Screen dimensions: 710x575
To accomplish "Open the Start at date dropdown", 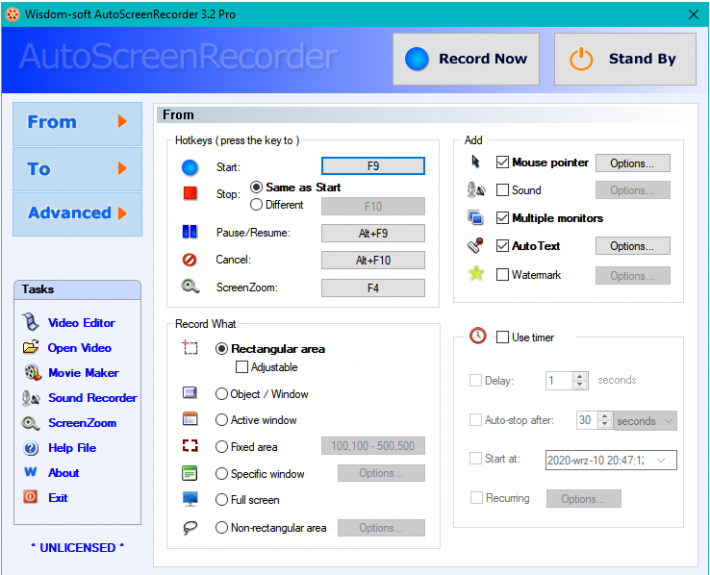I will pyautogui.click(x=661, y=460).
